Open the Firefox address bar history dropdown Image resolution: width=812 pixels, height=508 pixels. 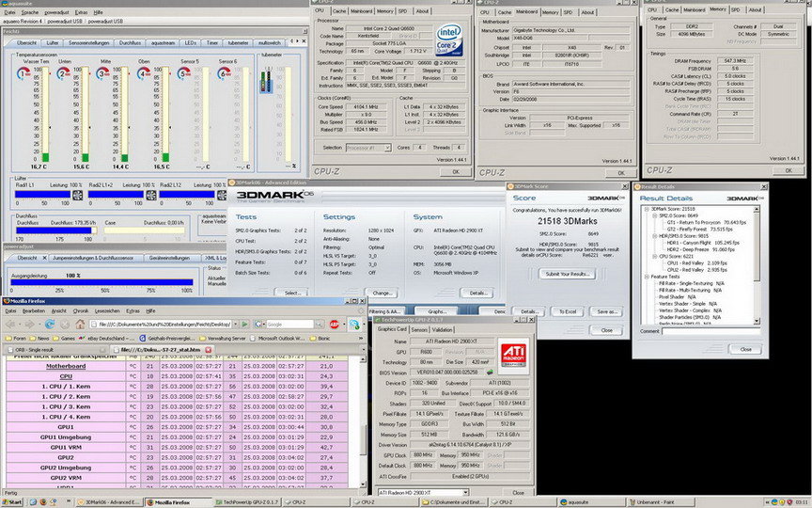pyautogui.click(x=235, y=324)
